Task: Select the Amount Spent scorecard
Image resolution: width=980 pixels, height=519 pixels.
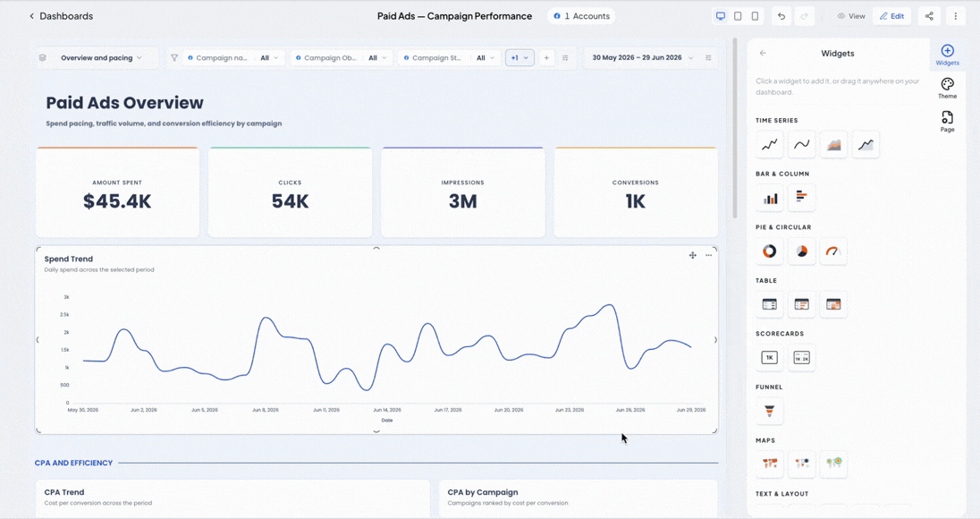Action: 117,192
